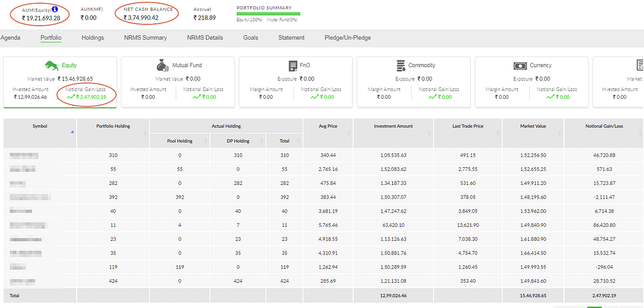Image resolution: width=644 pixels, height=308 pixels.
Task: Go to the Goals tab
Action: pyautogui.click(x=251, y=38)
